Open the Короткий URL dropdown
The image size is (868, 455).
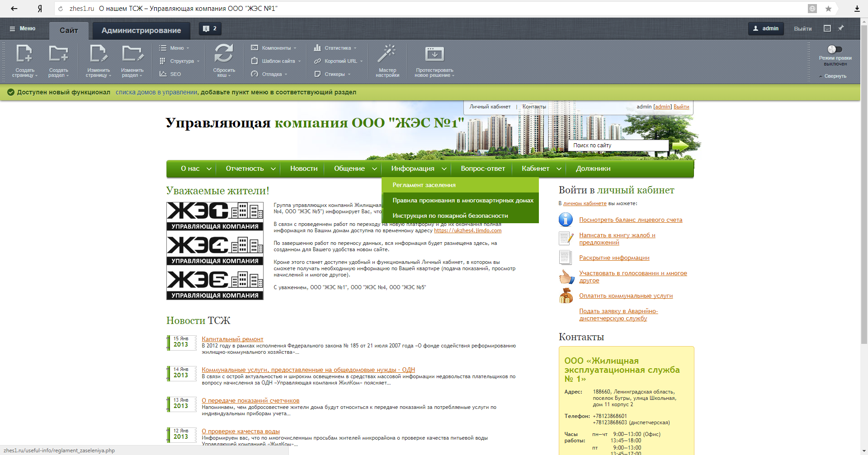click(x=338, y=61)
